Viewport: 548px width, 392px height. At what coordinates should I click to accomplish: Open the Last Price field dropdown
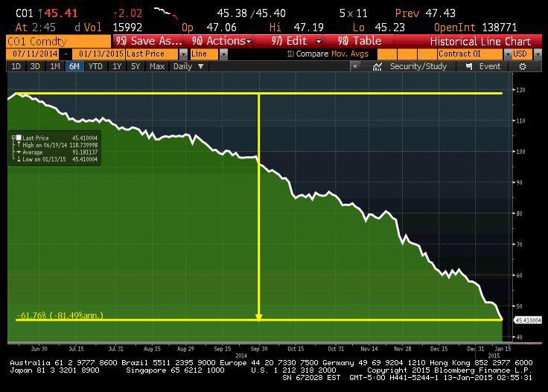coord(183,54)
